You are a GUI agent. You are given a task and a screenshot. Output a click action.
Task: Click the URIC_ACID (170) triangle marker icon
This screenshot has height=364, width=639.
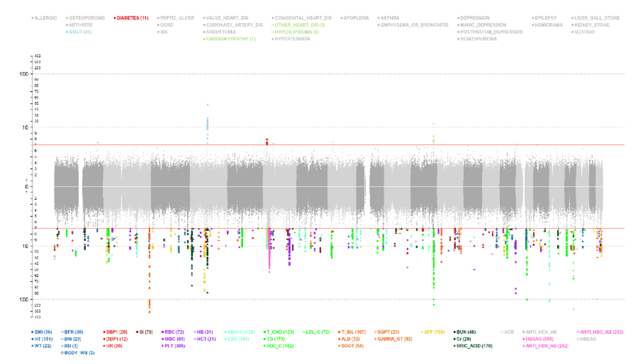pyautogui.click(x=455, y=346)
